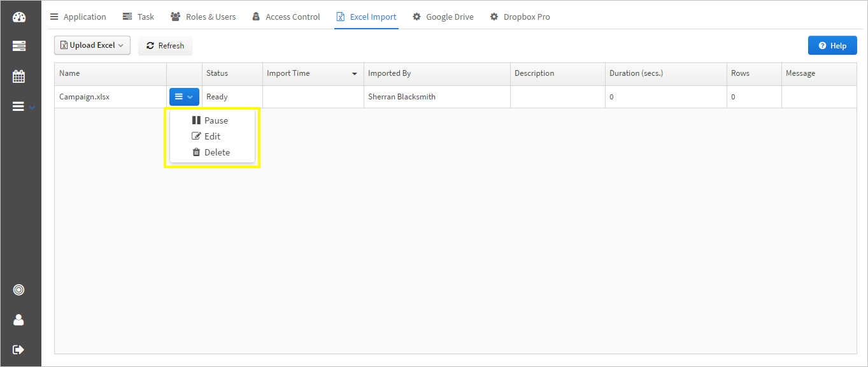The width and height of the screenshot is (868, 367).
Task: Select the Excel Import tab
Action: 366,17
